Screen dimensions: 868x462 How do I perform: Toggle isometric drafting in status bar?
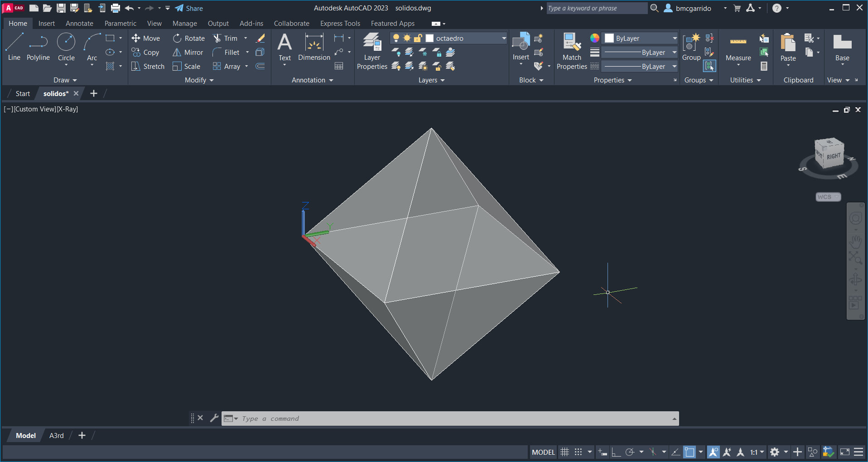pos(652,452)
